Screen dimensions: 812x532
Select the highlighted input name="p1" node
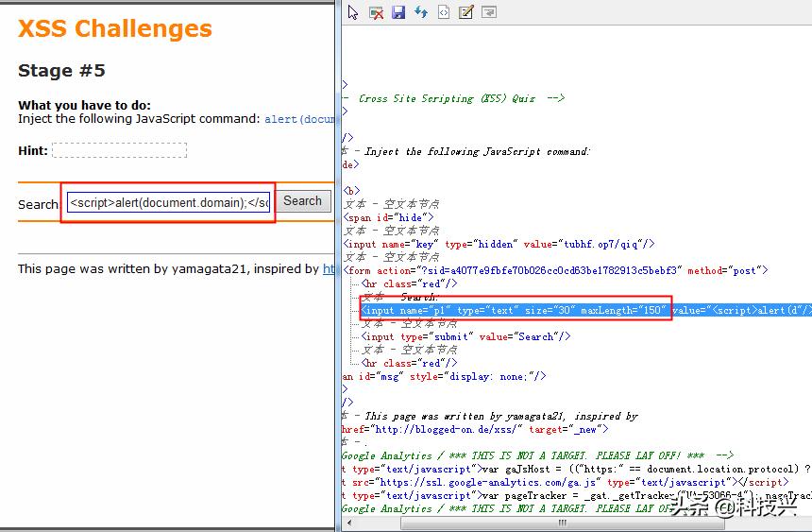(585, 310)
